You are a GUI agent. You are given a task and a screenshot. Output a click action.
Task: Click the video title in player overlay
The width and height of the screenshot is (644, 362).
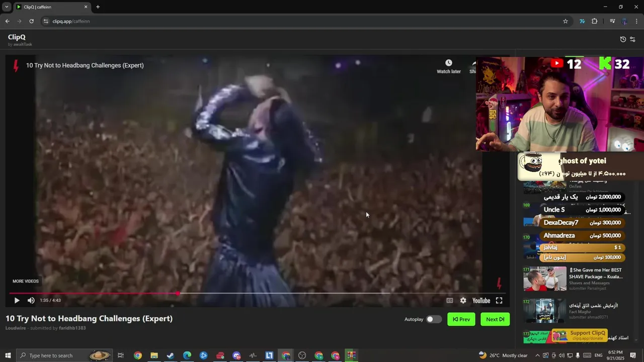(85, 65)
